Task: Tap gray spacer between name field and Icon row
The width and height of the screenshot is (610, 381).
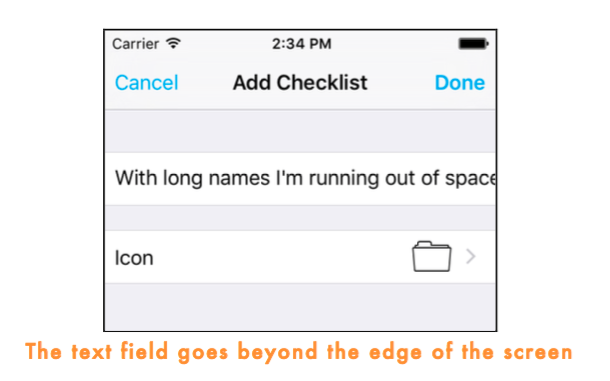Action: (x=300, y=218)
